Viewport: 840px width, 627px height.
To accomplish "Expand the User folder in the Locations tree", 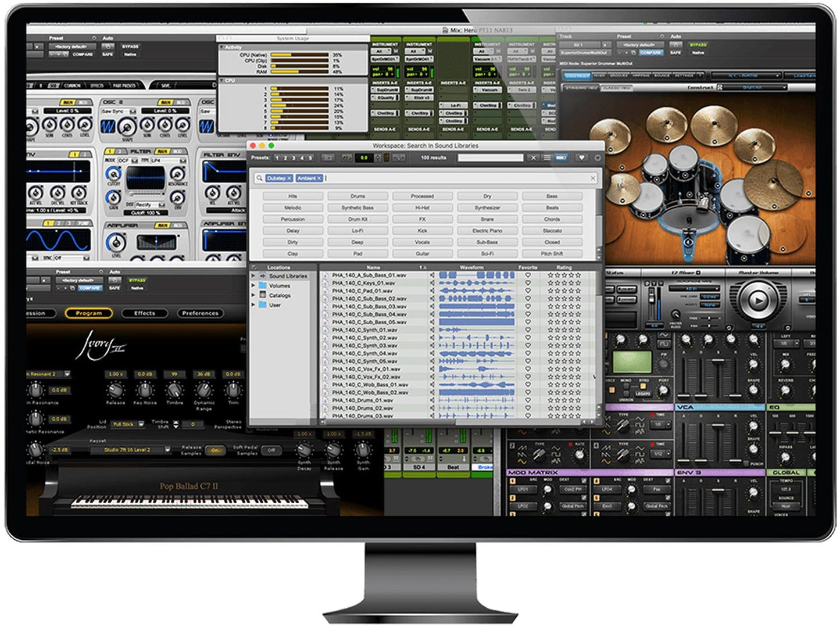I will [254, 305].
